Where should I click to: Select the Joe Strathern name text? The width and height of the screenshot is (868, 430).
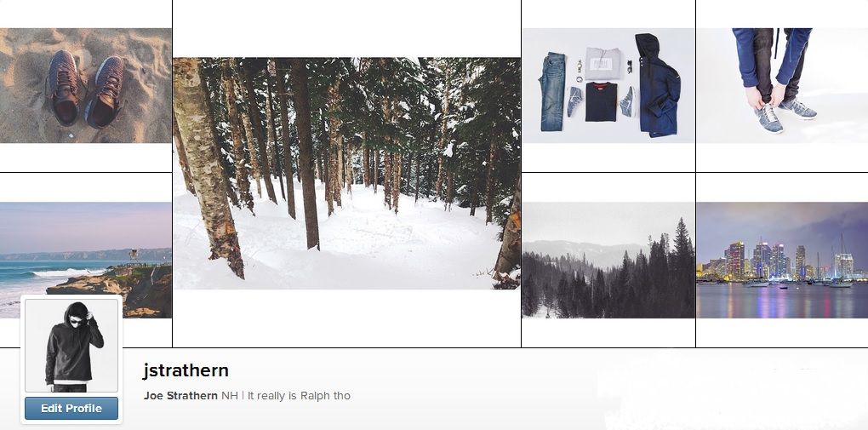pos(180,396)
